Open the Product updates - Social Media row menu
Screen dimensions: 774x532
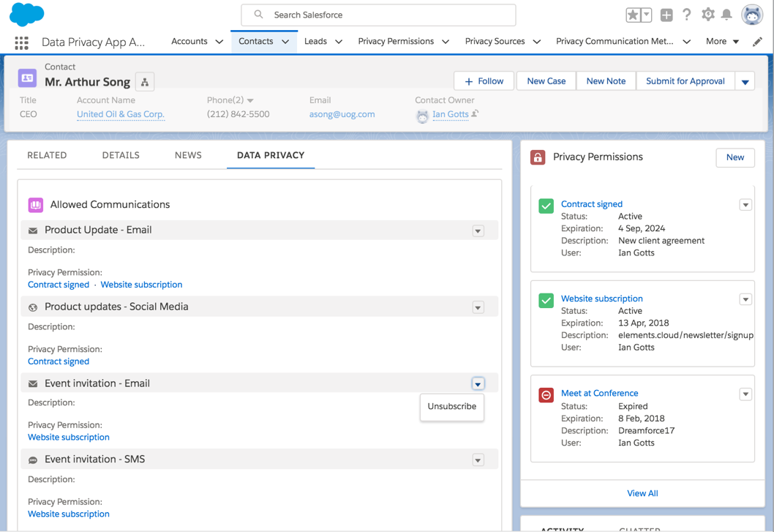[478, 307]
